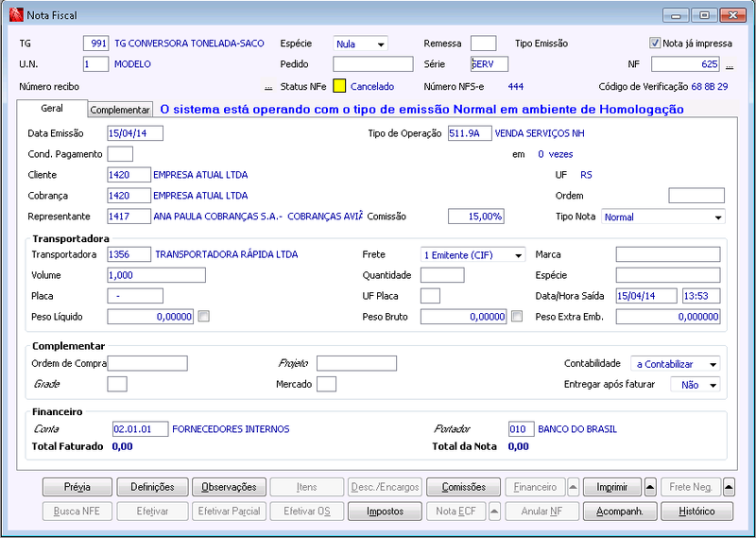
Task: Open the Espécie dropdown showing Nula
Action: (x=360, y=43)
